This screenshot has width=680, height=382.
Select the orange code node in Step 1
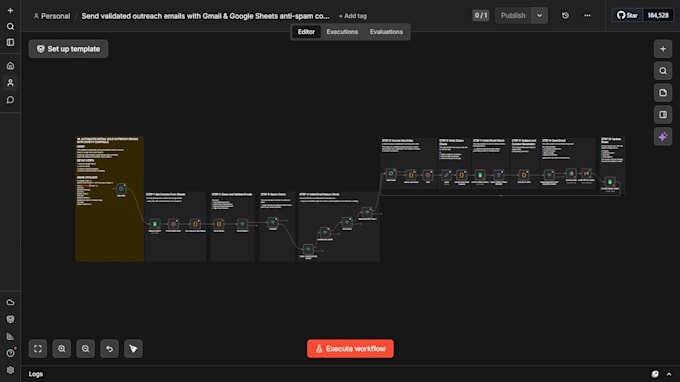(x=195, y=224)
